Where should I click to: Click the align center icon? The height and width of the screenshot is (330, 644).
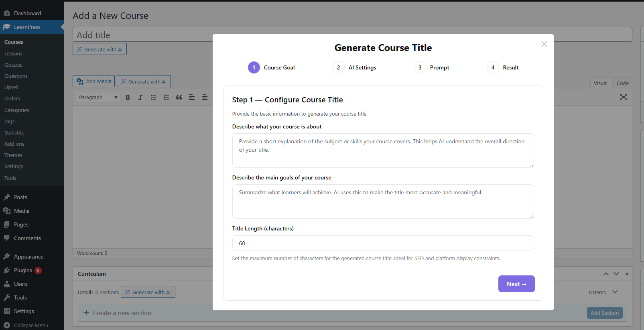point(205,98)
